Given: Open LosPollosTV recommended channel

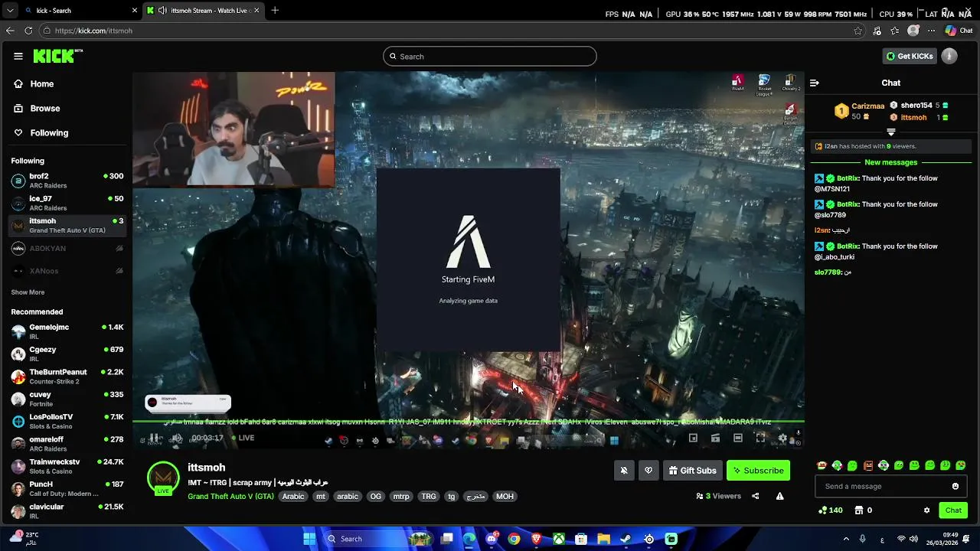Looking at the screenshot, I should coord(67,421).
